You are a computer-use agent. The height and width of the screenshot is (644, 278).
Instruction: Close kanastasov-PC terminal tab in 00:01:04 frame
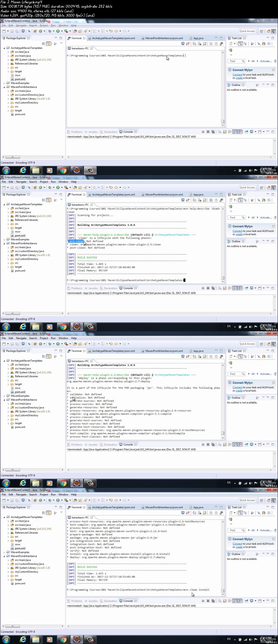[91, 48]
